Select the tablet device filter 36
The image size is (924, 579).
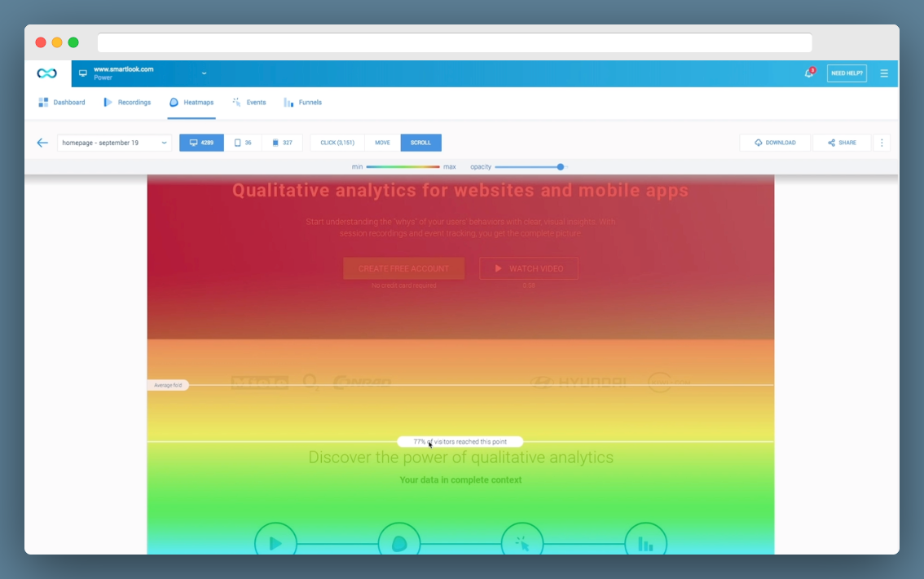pyautogui.click(x=243, y=143)
